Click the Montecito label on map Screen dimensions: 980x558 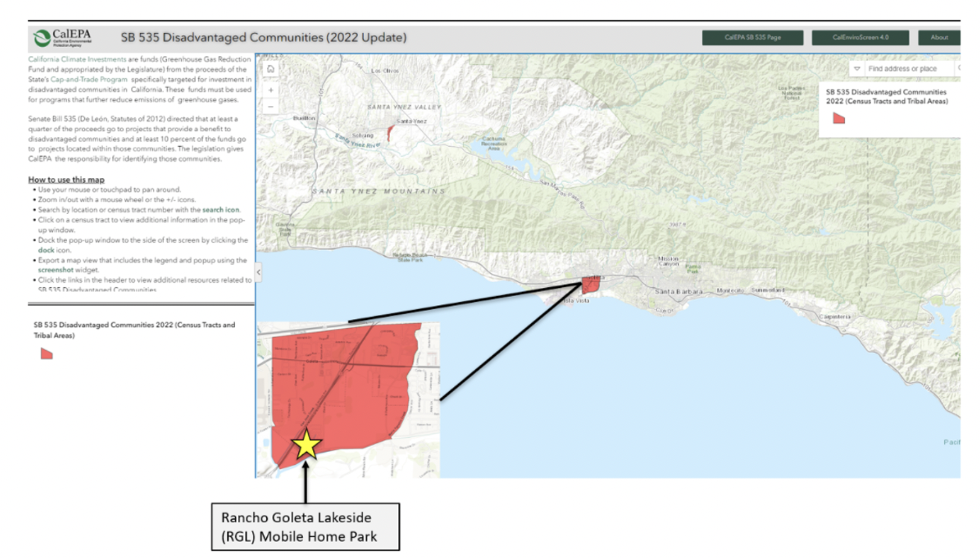[732, 290]
